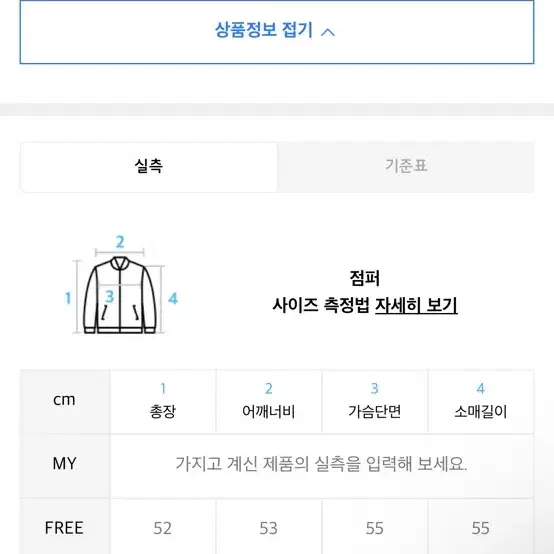The image size is (554, 554).
Task: Click number 4 sleeve label on diagram
Action: (x=173, y=299)
